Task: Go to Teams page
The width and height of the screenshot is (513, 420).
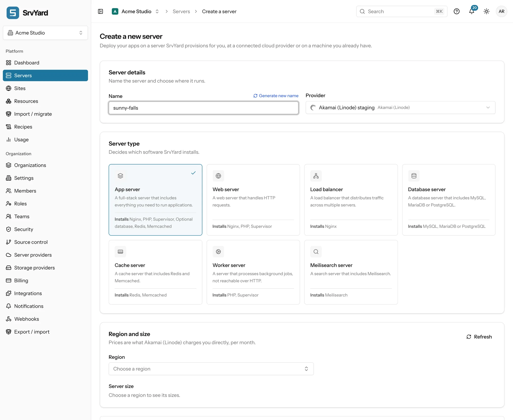Action: [x=45, y=217]
